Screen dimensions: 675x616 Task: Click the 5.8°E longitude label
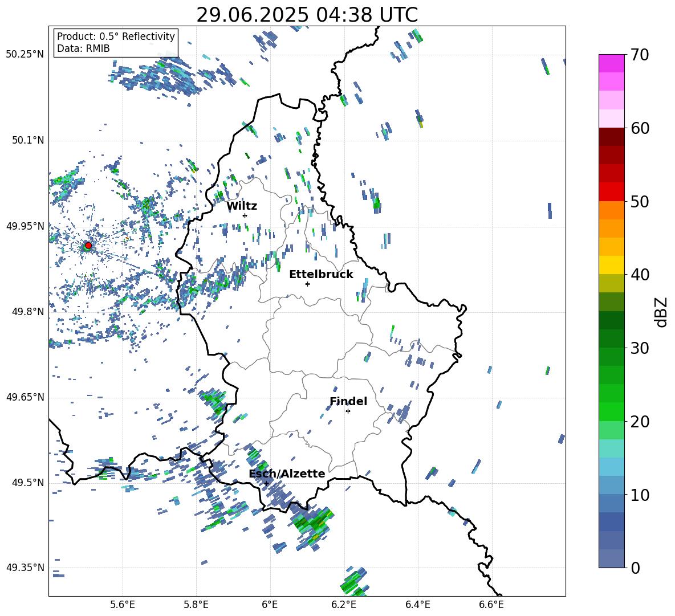pos(196,605)
